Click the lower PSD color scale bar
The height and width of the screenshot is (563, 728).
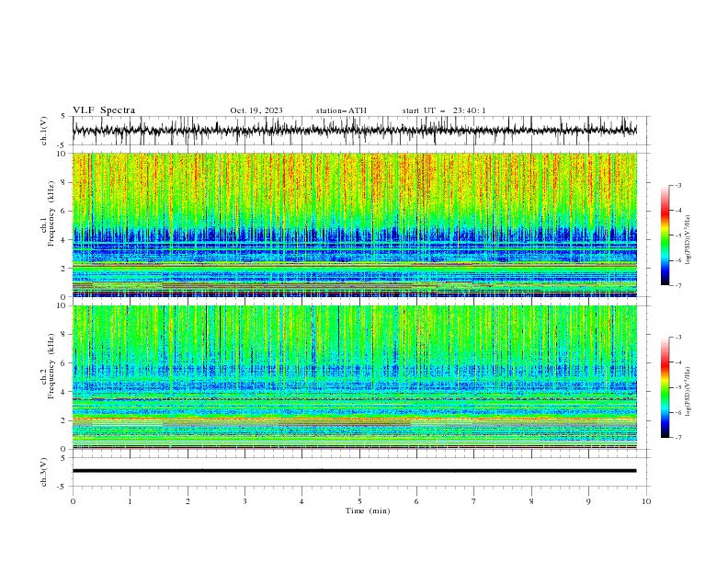pos(665,387)
